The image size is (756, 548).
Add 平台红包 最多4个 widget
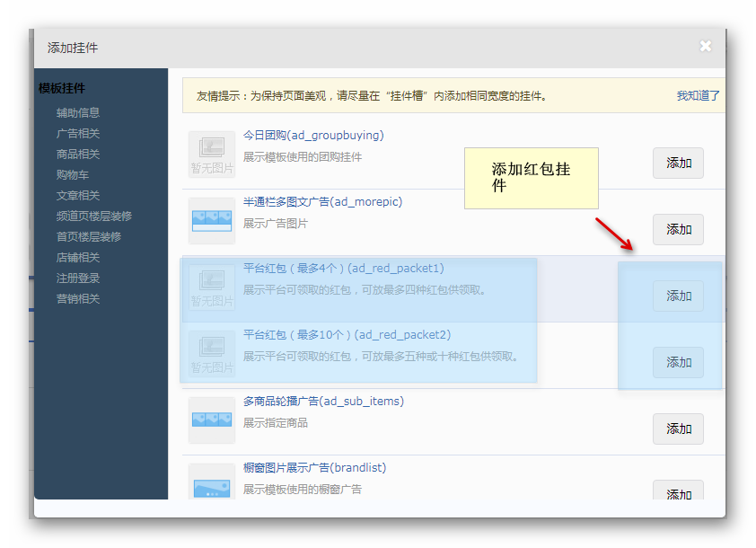coord(678,296)
